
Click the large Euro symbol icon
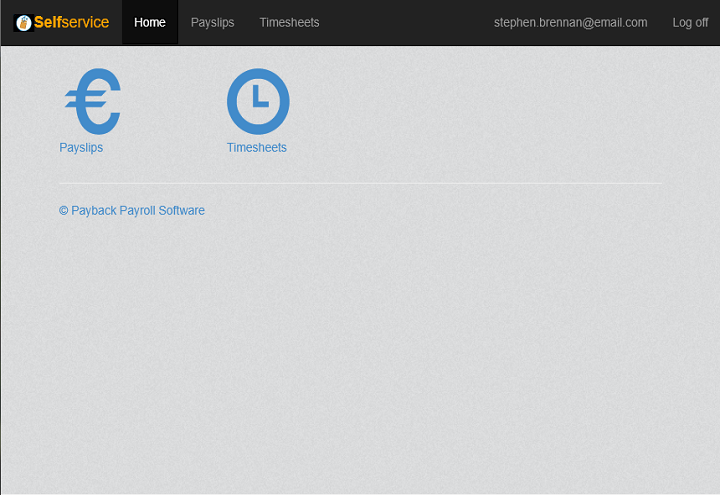click(94, 101)
